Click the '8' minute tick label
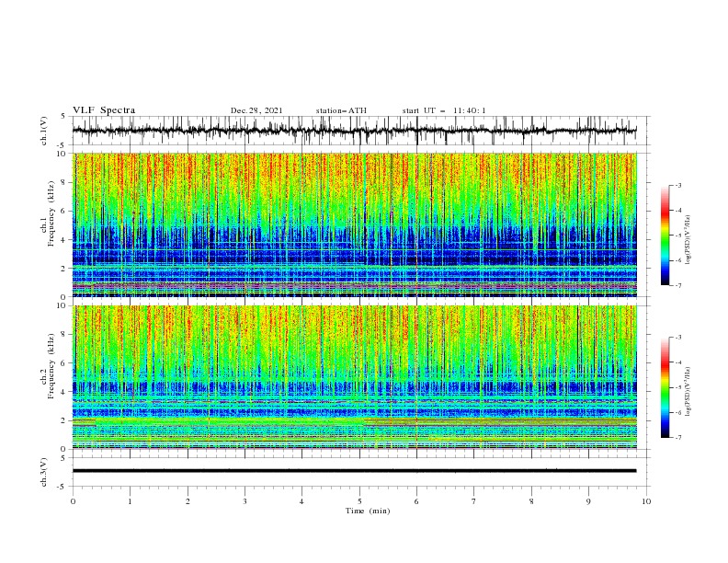The image size is (728, 563). 531,501
